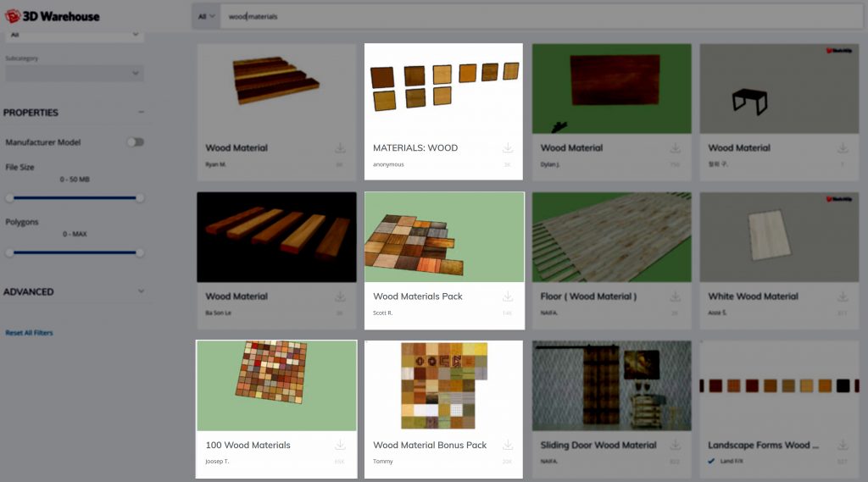Download the Sliding Door Wood Material

coord(675,445)
